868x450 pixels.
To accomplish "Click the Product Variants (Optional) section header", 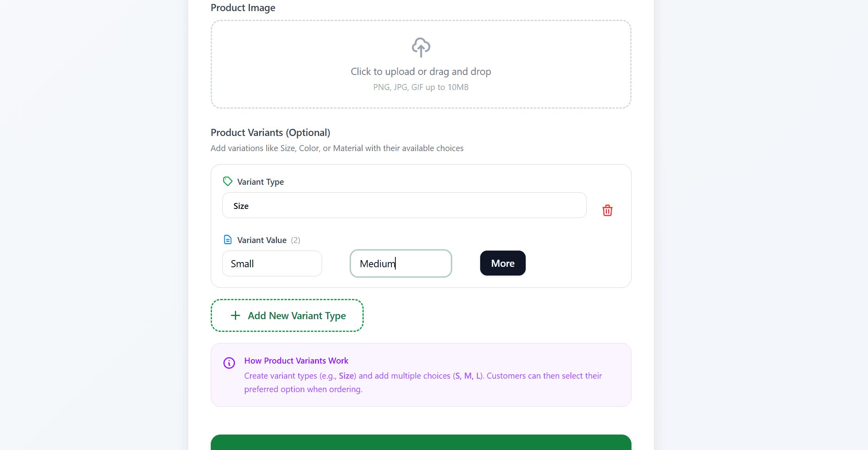I will (x=270, y=132).
